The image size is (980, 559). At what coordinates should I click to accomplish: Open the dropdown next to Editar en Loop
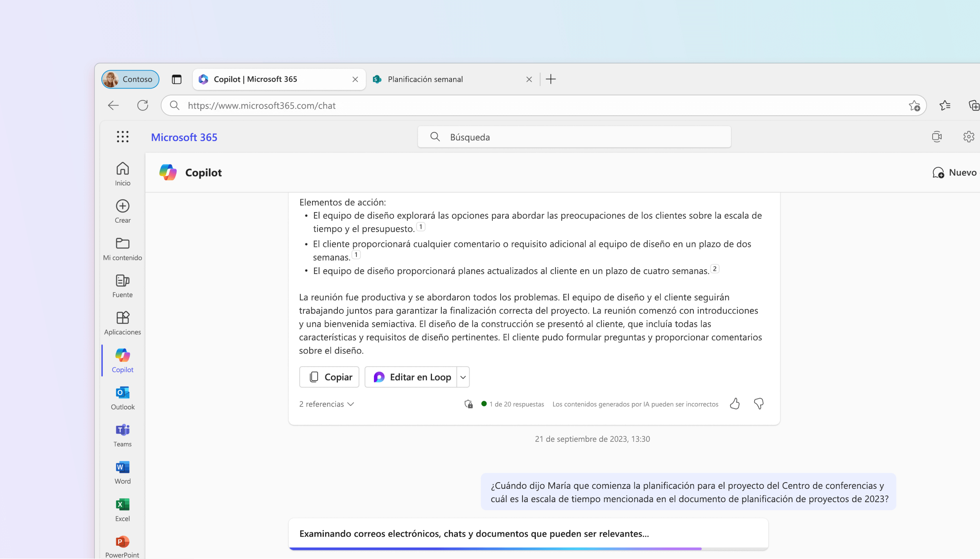click(x=464, y=377)
